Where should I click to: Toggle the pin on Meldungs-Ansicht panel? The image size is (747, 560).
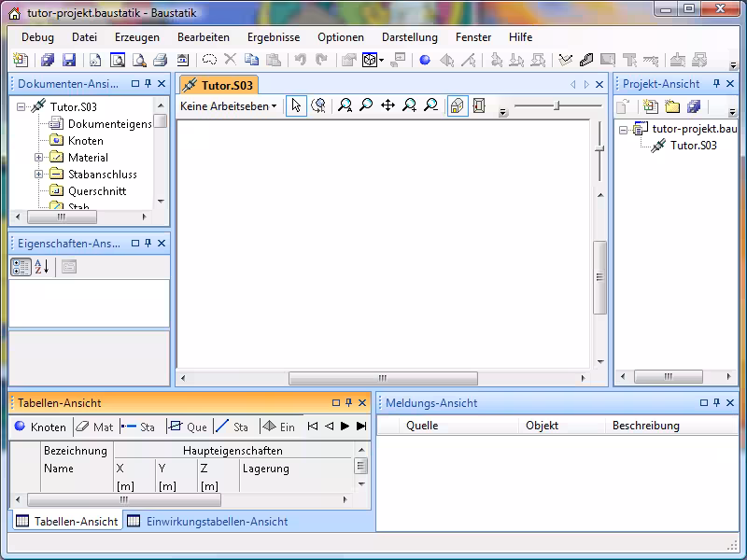[717, 403]
